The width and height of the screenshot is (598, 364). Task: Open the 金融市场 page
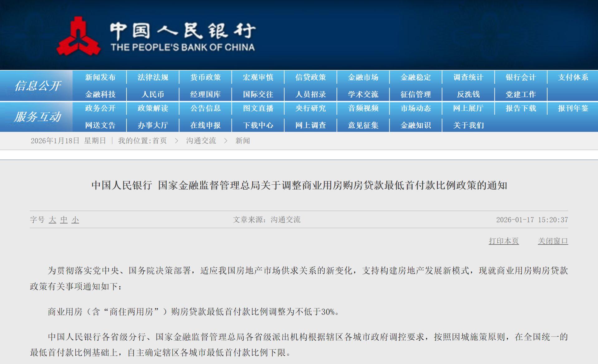point(363,78)
